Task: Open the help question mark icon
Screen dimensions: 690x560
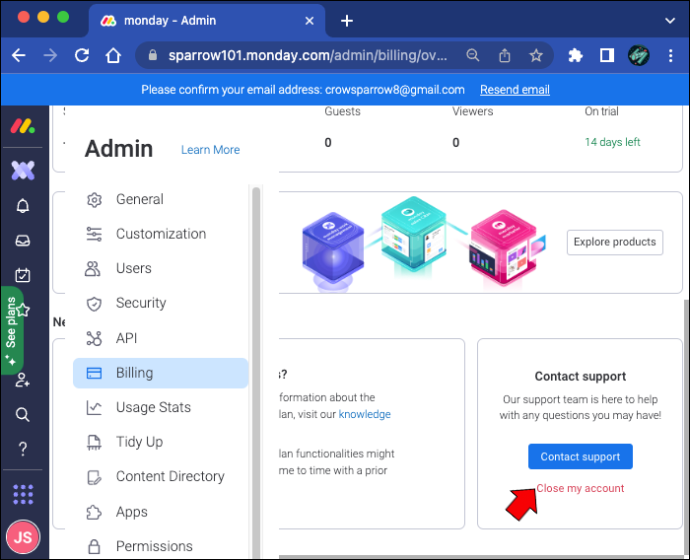Action: (x=23, y=449)
